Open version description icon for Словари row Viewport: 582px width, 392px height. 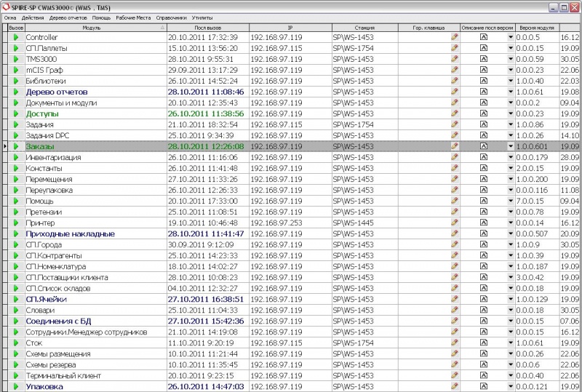tap(483, 310)
